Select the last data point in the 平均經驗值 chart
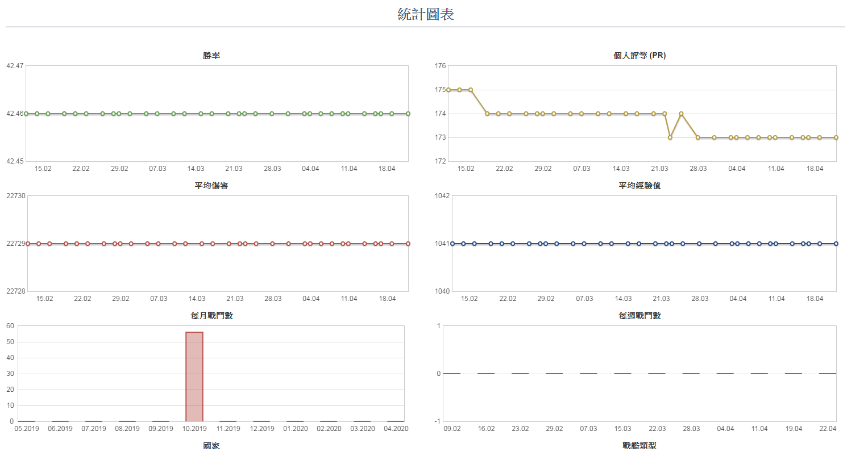Viewport: 868px width, 452px height. coord(836,244)
